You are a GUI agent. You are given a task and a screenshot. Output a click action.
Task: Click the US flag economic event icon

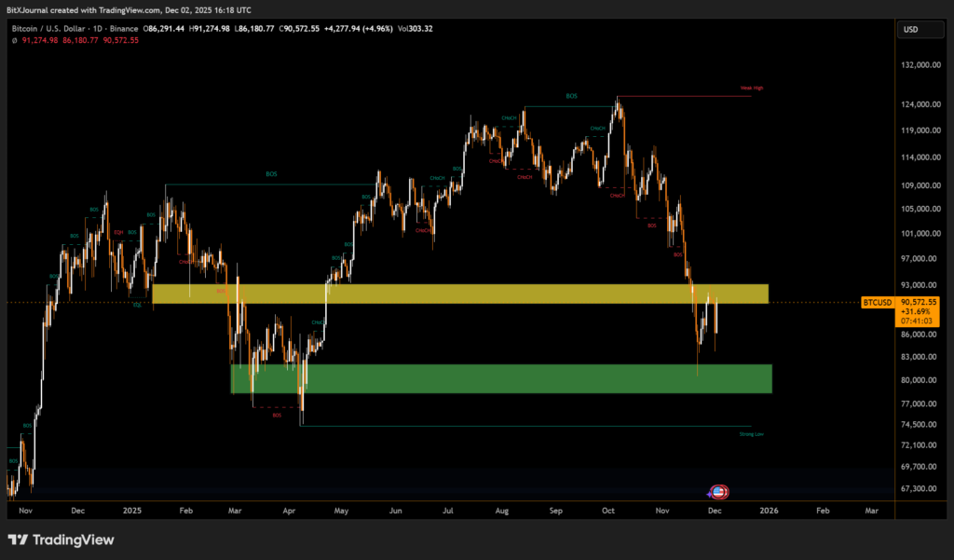coord(718,491)
